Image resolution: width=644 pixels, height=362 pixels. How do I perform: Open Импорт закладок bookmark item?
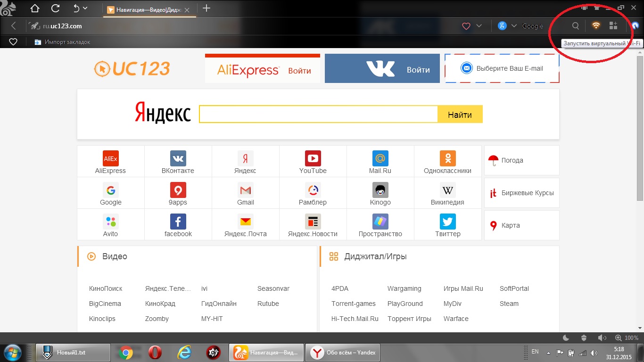pos(62,42)
